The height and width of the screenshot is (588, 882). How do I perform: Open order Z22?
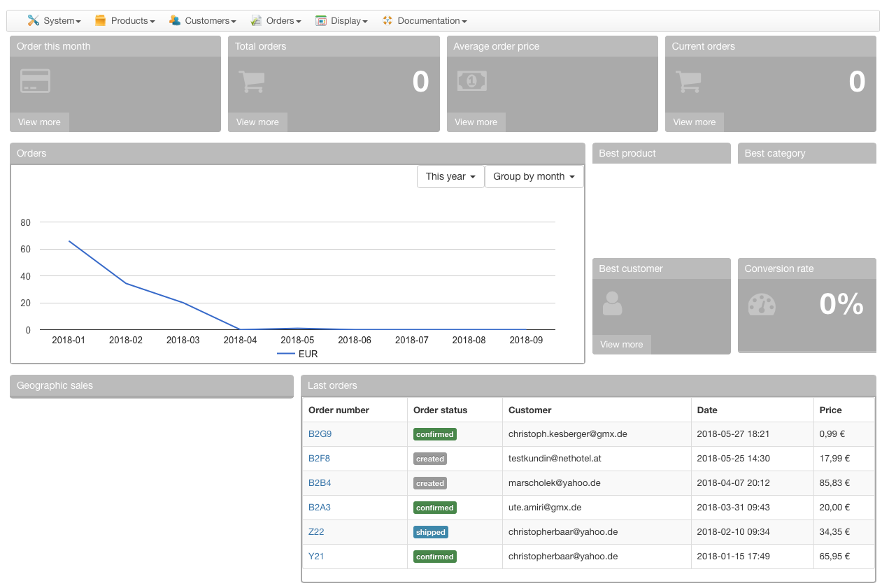[316, 532]
